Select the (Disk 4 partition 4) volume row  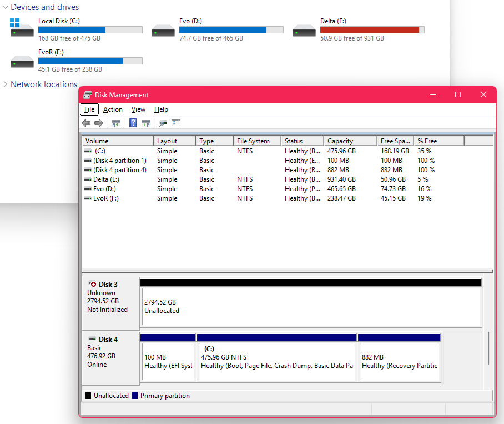click(x=288, y=170)
